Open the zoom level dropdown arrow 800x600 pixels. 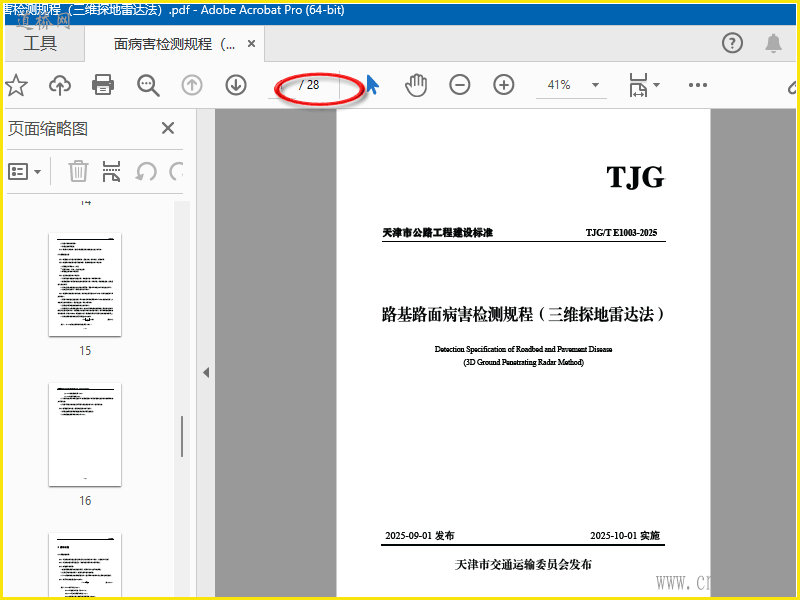(x=595, y=85)
